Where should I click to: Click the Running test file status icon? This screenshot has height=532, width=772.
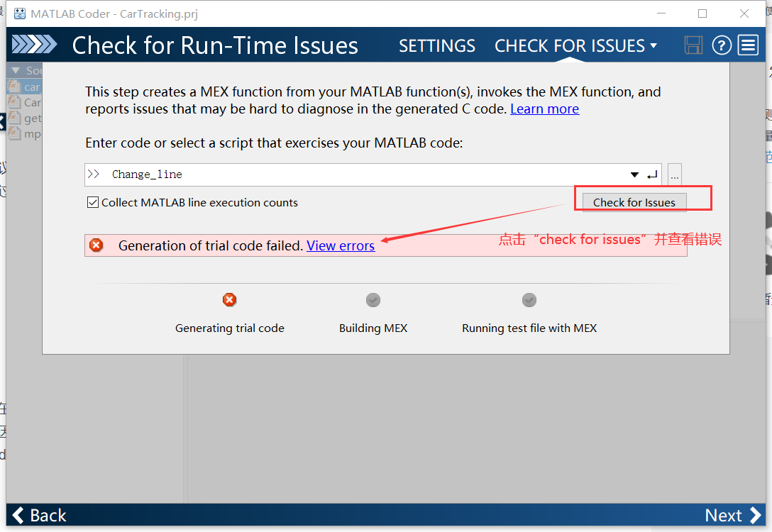529,300
